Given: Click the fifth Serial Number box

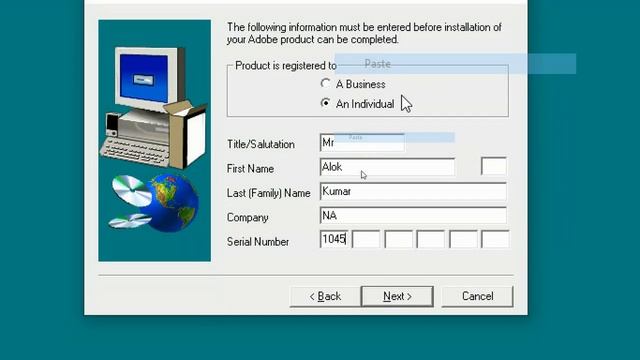Looking at the screenshot, I should pyautogui.click(x=463, y=239).
